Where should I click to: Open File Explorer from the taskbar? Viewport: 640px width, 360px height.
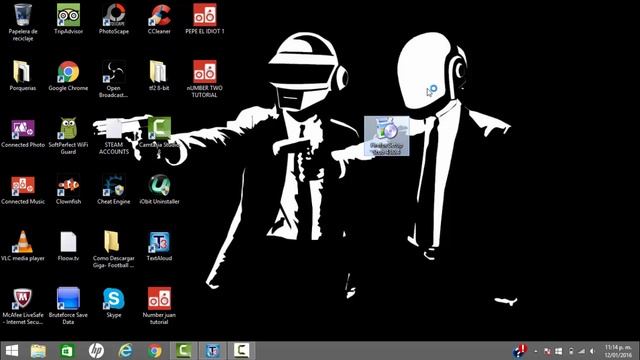click(38, 351)
